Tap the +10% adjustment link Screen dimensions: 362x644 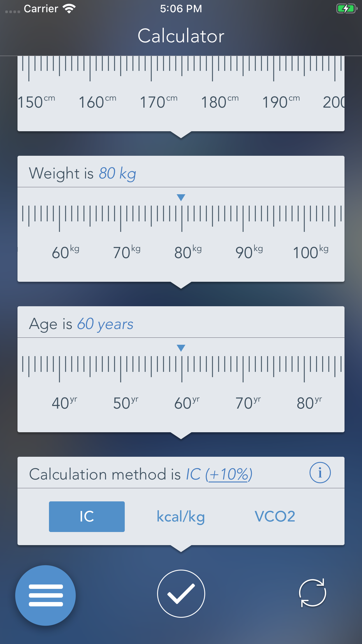(229, 474)
